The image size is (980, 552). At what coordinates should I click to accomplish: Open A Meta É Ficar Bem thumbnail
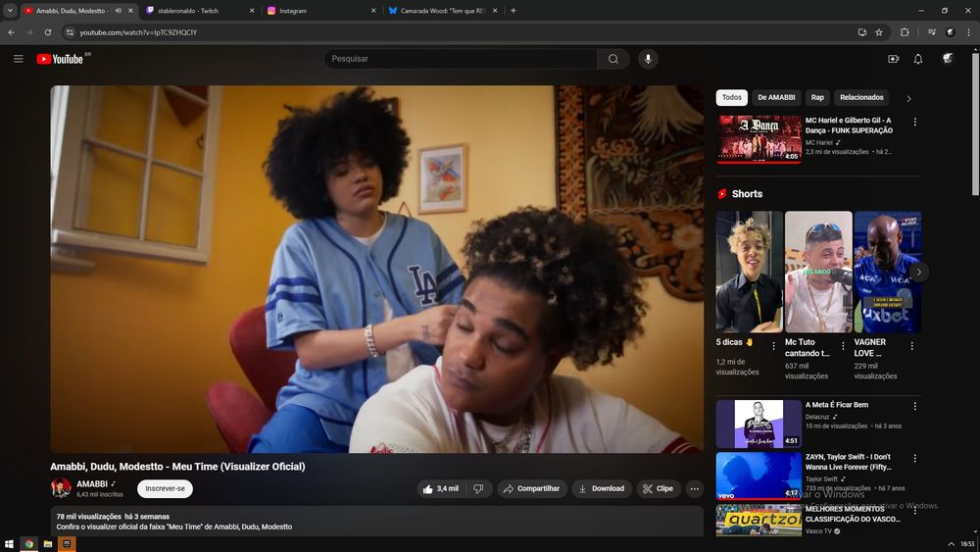pyautogui.click(x=759, y=424)
